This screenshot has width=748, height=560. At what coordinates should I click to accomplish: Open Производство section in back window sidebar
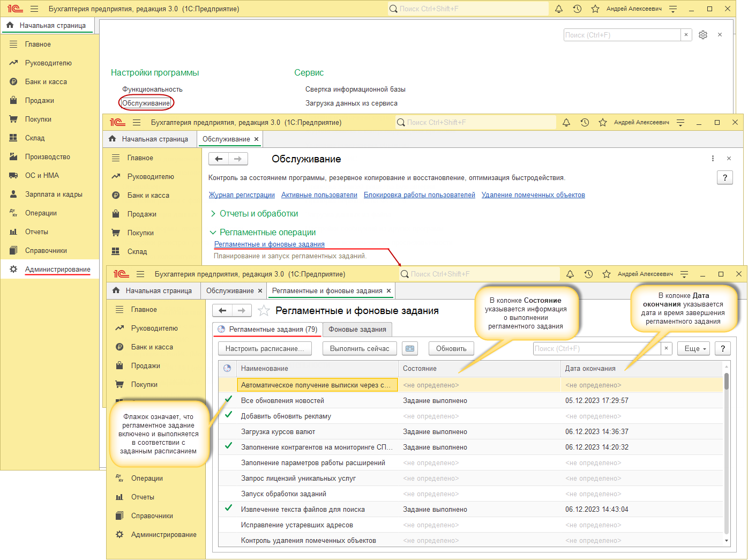tap(47, 156)
